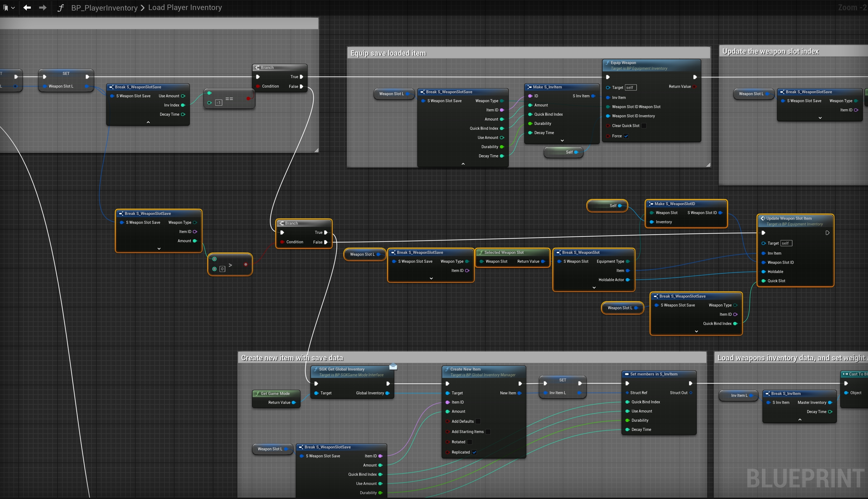
Task: Click Update Weapon Slot Item node header icon
Action: click(763, 218)
